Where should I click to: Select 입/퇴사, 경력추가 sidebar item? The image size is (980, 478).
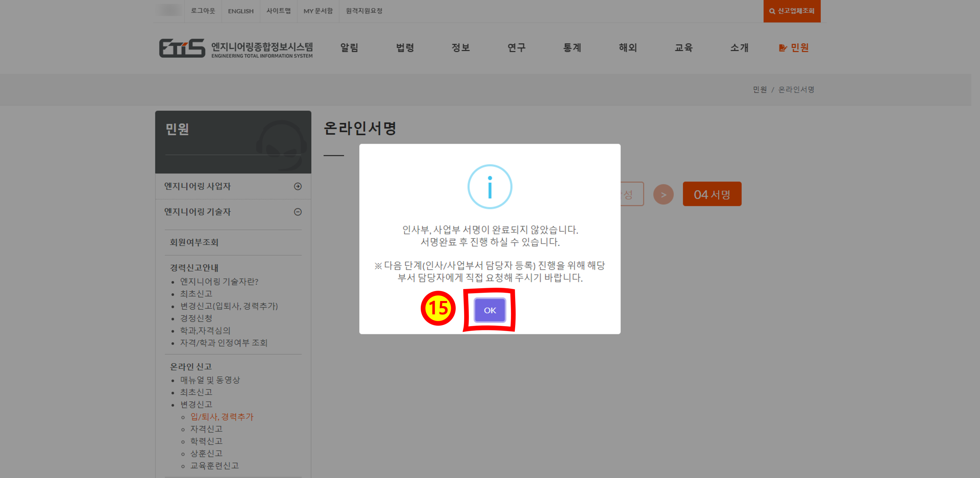pyautogui.click(x=222, y=417)
